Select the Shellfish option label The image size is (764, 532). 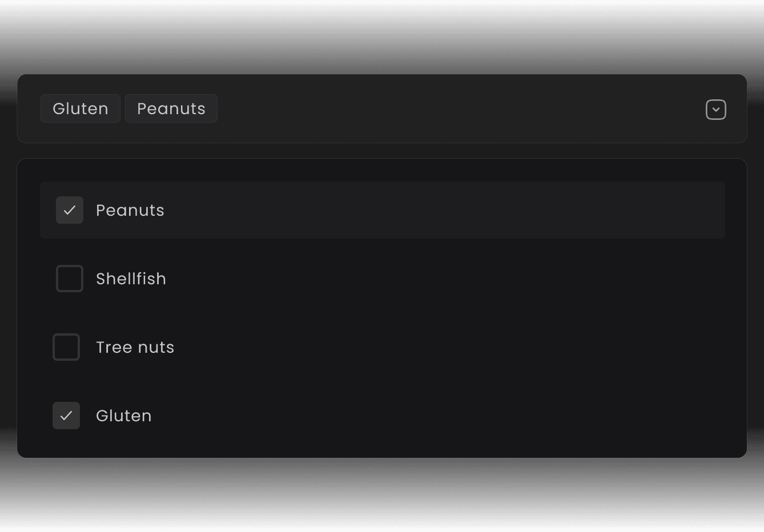point(131,279)
